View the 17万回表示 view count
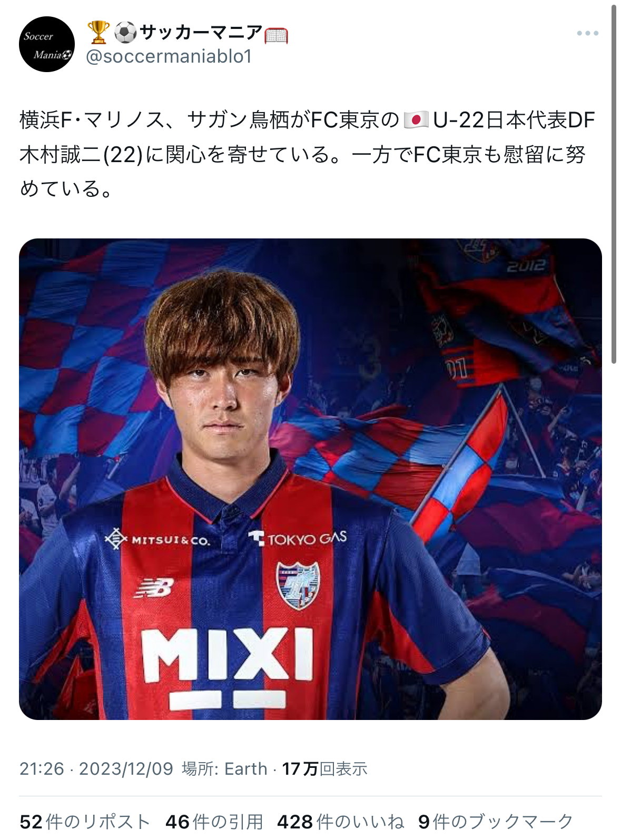This screenshot has width=621, height=840. (x=324, y=769)
